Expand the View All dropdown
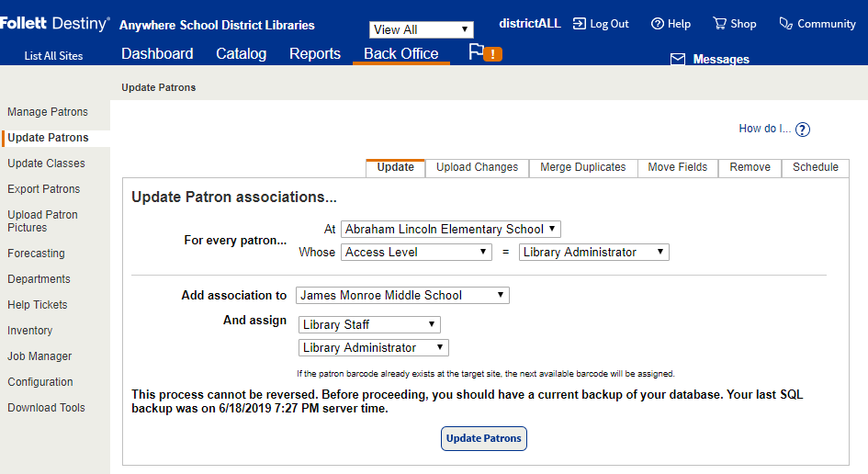The width and height of the screenshot is (868, 474). point(422,30)
